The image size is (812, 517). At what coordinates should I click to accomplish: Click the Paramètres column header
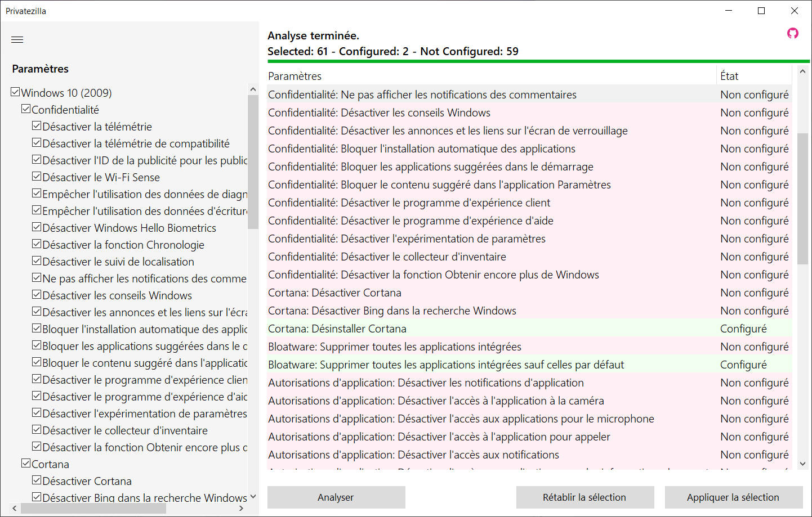point(492,76)
